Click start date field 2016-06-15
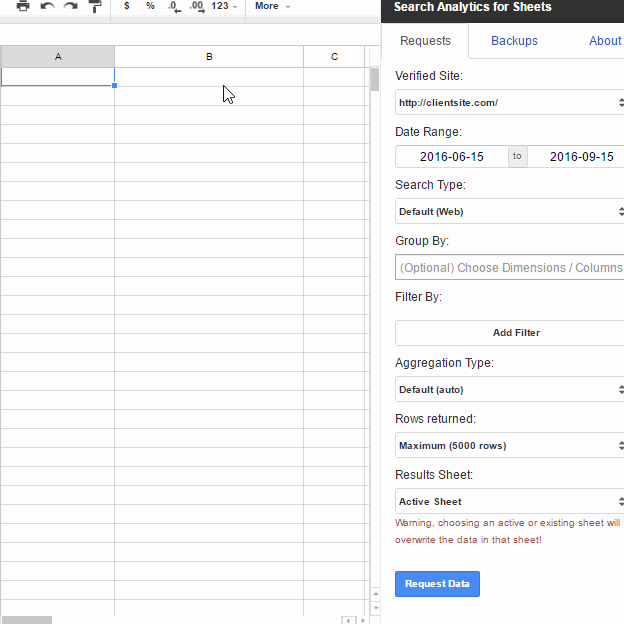 point(452,156)
